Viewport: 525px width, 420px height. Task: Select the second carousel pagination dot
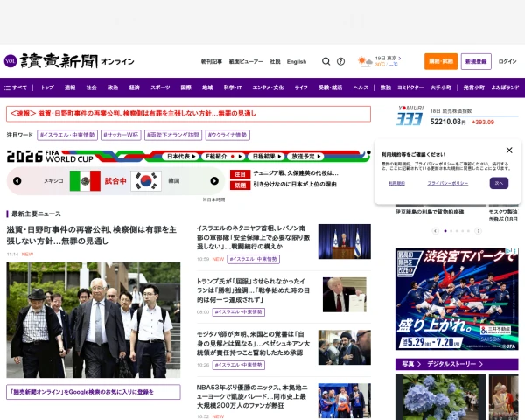(x=451, y=231)
